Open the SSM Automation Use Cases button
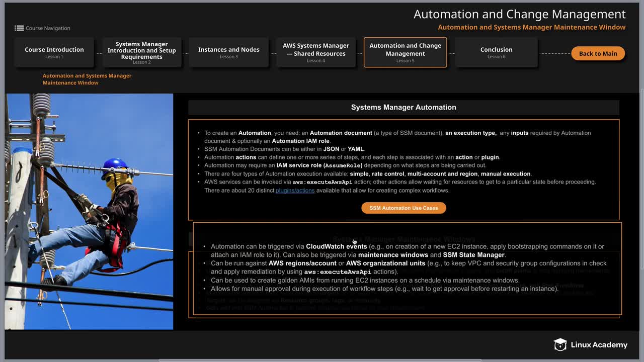644x362 pixels. pos(404,208)
